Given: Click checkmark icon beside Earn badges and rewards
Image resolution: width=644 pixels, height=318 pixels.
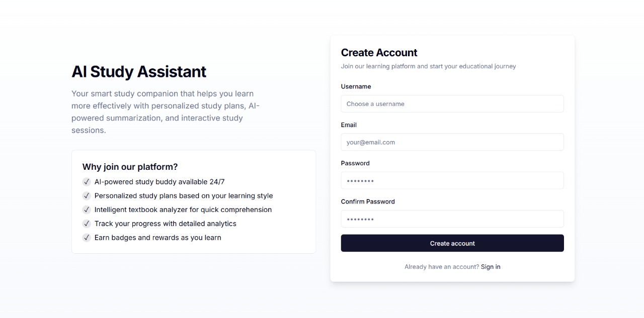Looking at the screenshot, I should (87, 238).
